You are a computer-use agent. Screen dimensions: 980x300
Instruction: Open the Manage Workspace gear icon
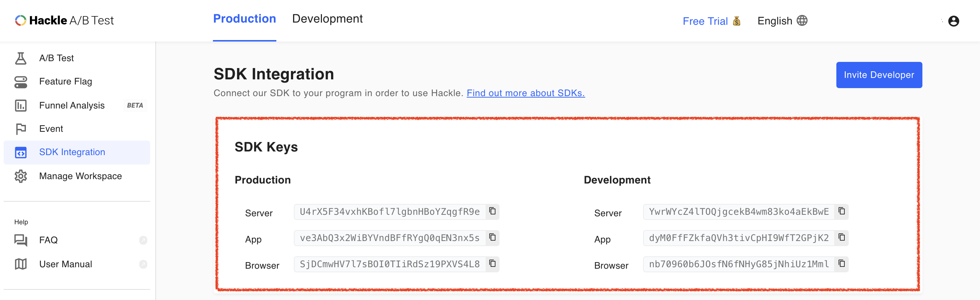click(x=20, y=176)
